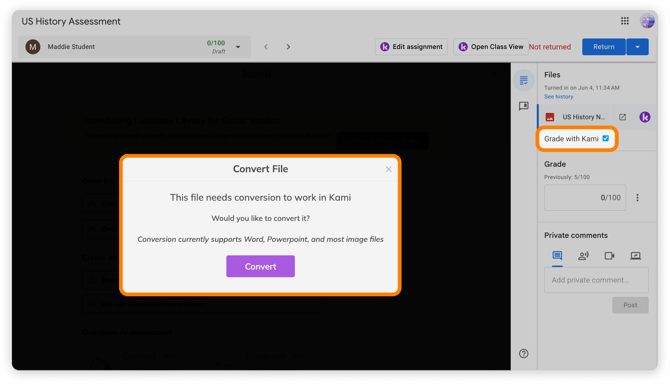The width and height of the screenshot is (670, 384).
Task: Toggle the Grade with Kami checkbox
Action: tap(605, 138)
